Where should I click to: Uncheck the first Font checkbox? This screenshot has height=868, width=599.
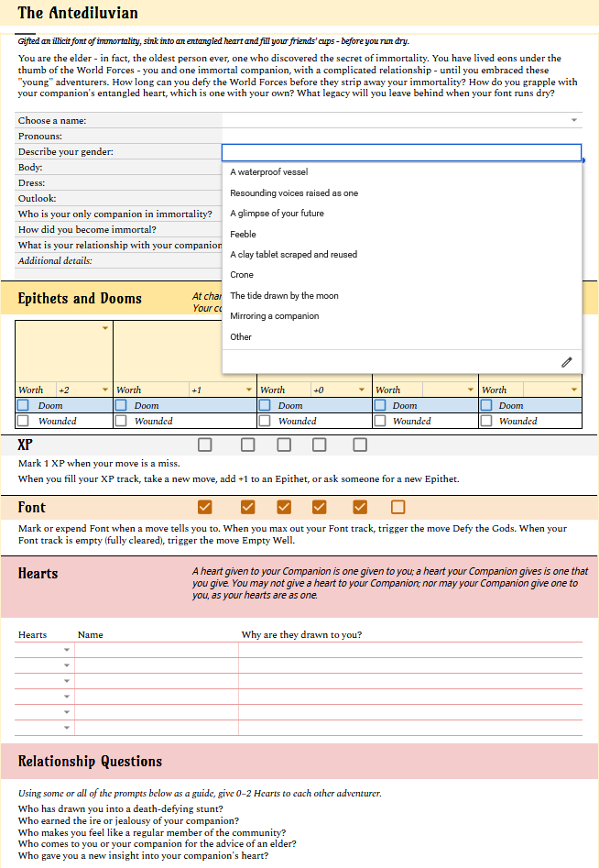204,507
